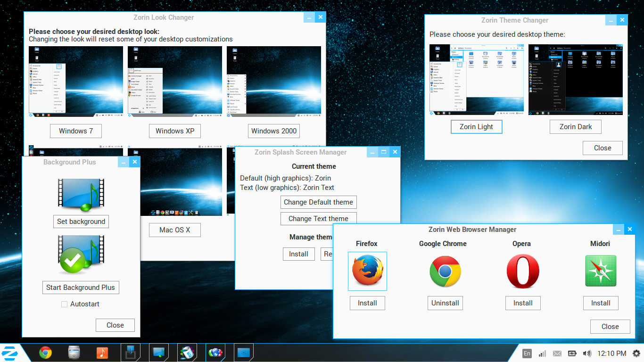Image resolution: width=644 pixels, height=362 pixels.
Task: Open the Zorin start menu
Action: pyautogui.click(x=9, y=353)
